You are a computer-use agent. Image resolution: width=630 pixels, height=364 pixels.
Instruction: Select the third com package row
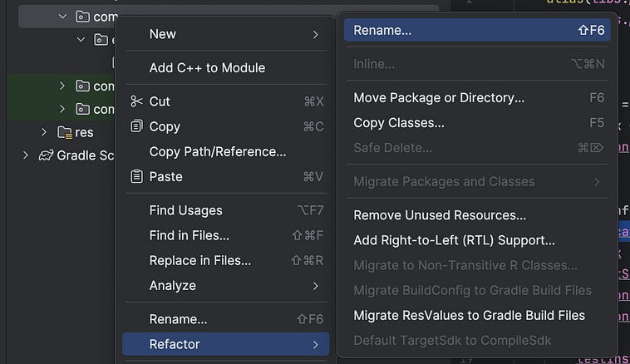click(x=61, y=109)
